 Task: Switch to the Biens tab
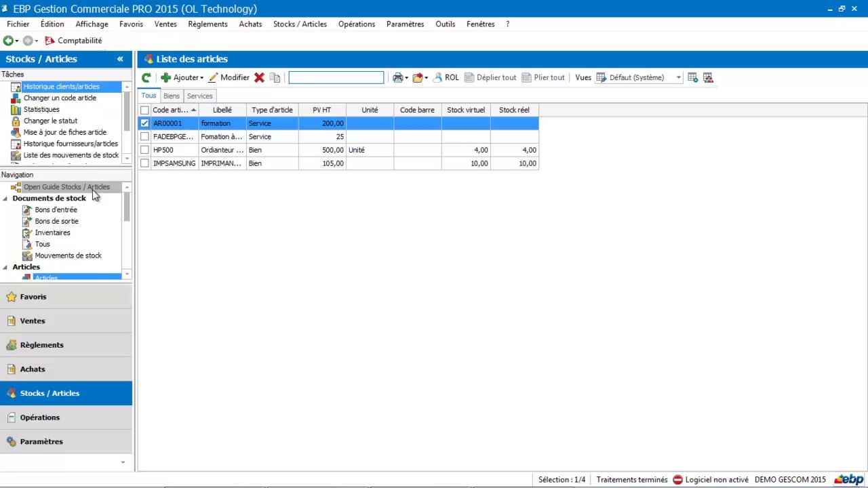[x=172, y=96]
